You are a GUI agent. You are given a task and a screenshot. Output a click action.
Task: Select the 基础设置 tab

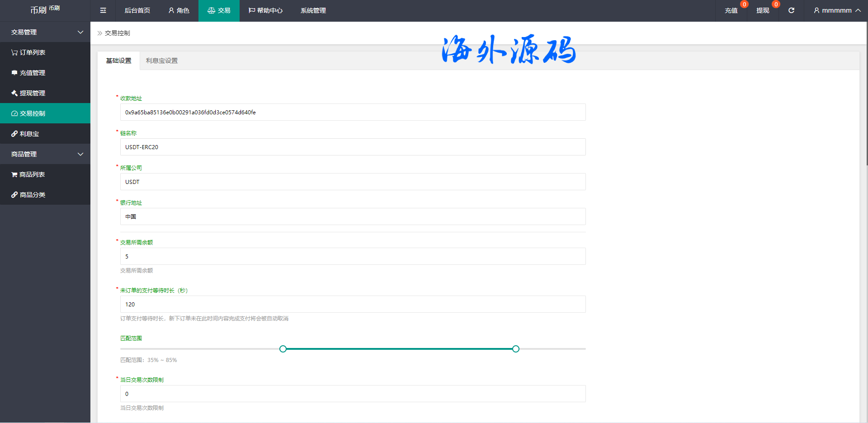(x=118, y=61)
